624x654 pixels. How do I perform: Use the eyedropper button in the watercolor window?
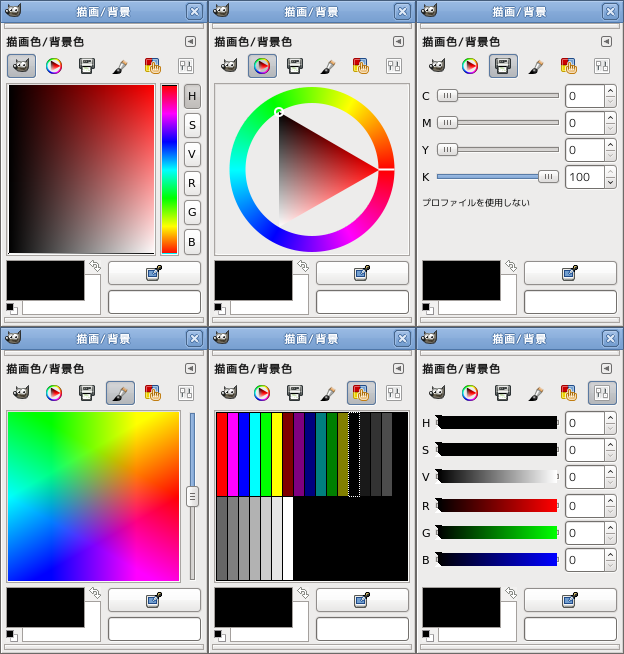pos(154,600)
